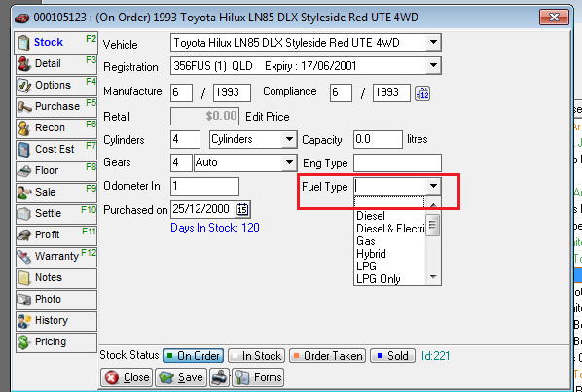This screenshot has width=582, height=392.
Task: Open the Auto gears dropdown
Action: [289, 162]
